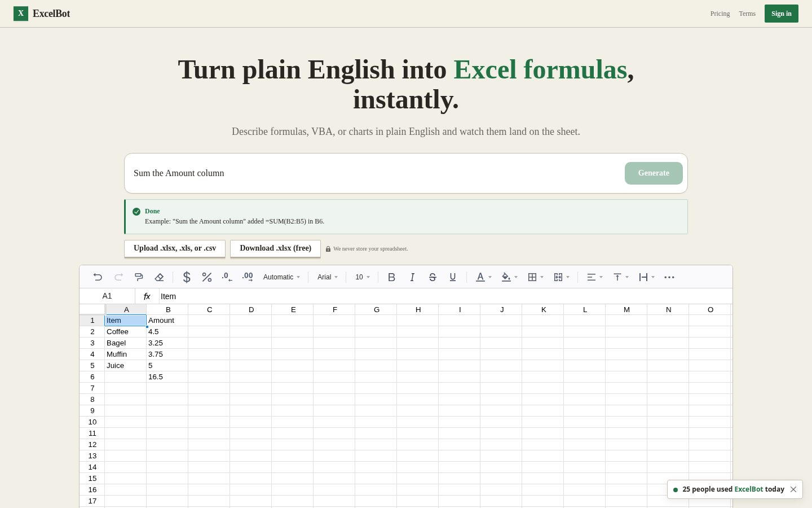Click the prompt input field
812x508 pixels.
[374, 173]
